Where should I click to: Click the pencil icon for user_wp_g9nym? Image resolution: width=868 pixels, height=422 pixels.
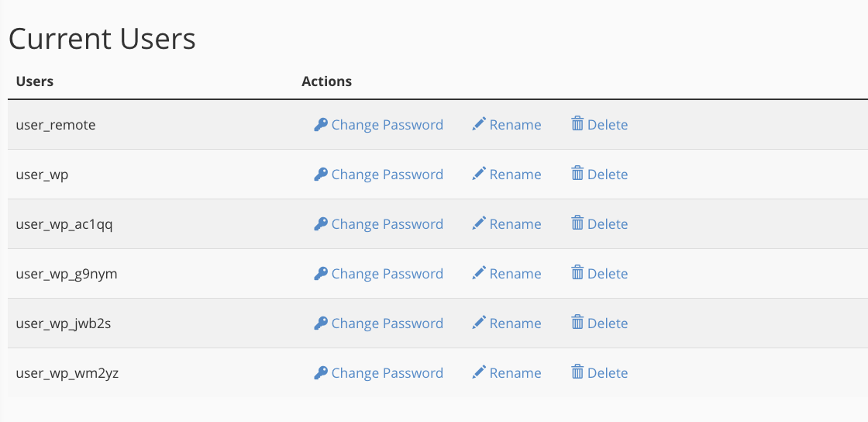(x=479, y=274)
